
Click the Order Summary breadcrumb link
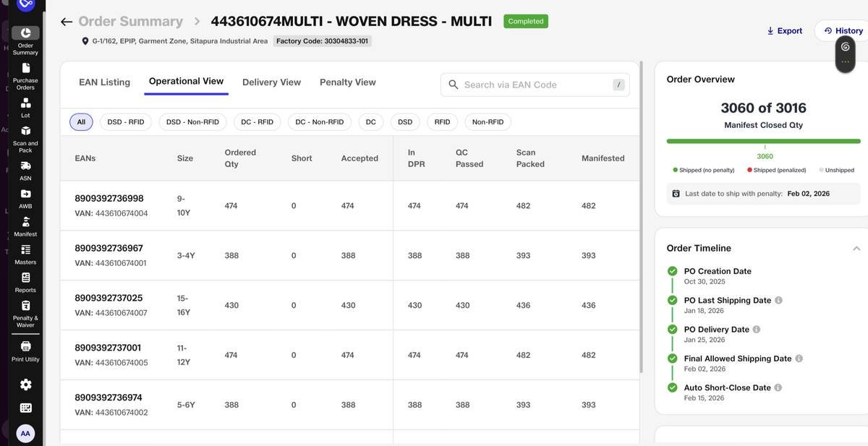pyautogui.click(x=130, y=22)
